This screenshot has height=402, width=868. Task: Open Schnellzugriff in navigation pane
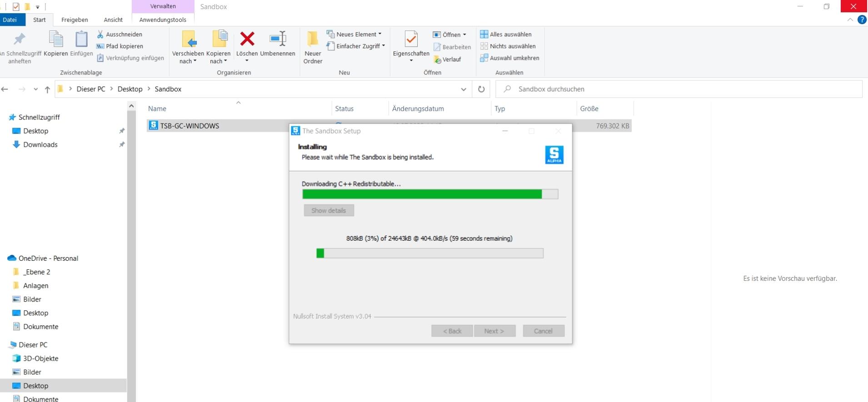pyautogui.click(x=39, y=117)
